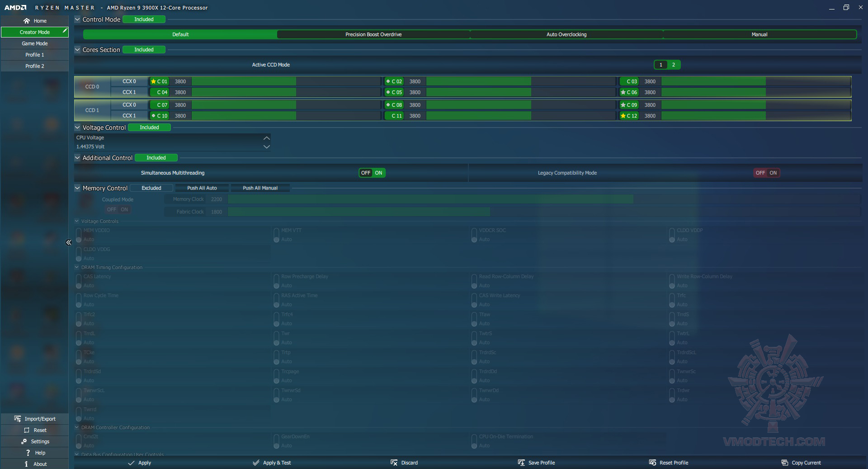This screenshot has height=469, width=868.
Task: Open Help with the question mark icon
Action: point(28,453)
